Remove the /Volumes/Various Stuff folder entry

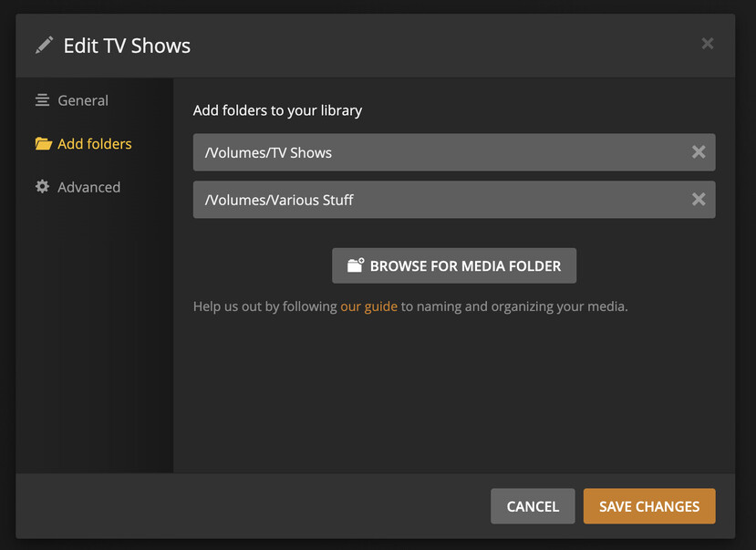699,199
